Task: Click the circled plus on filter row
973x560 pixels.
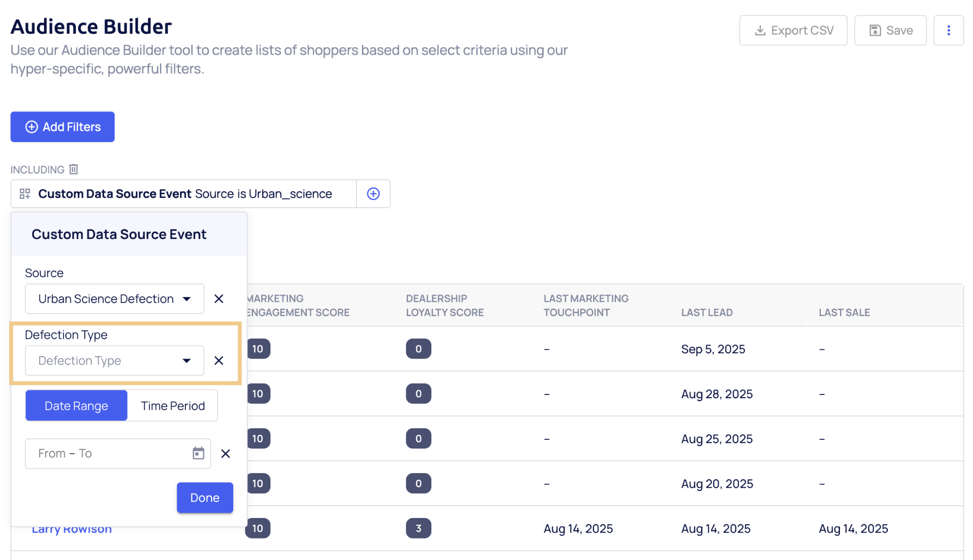Action: [x=373, y=194]
